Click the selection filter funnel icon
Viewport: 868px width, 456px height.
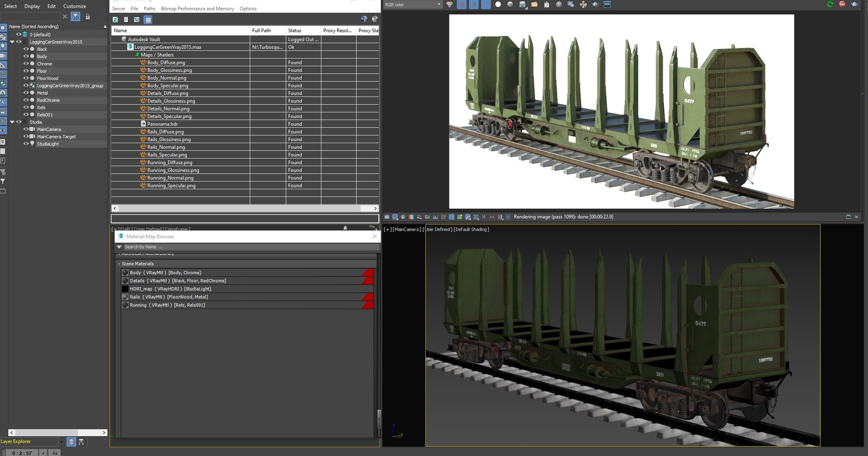[x=75, y=16]
